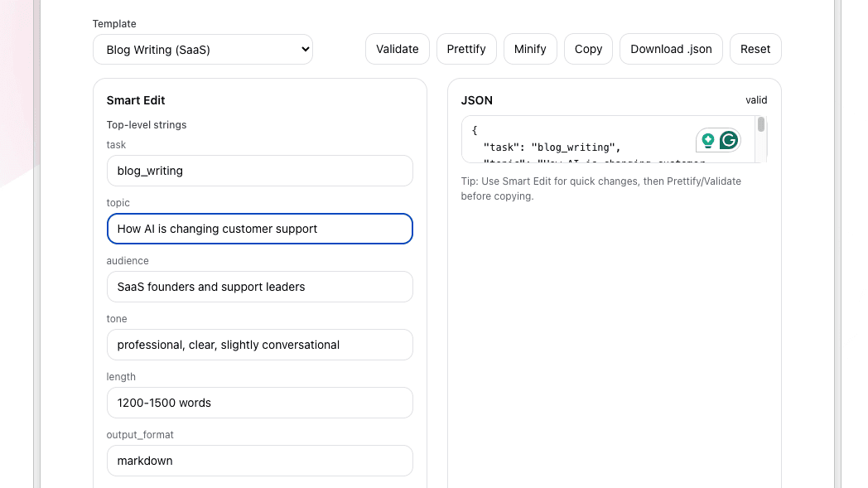The height and width of the screenshot is (488, 868).
Task: Copy the JSON output
Action: pos(588,49)
